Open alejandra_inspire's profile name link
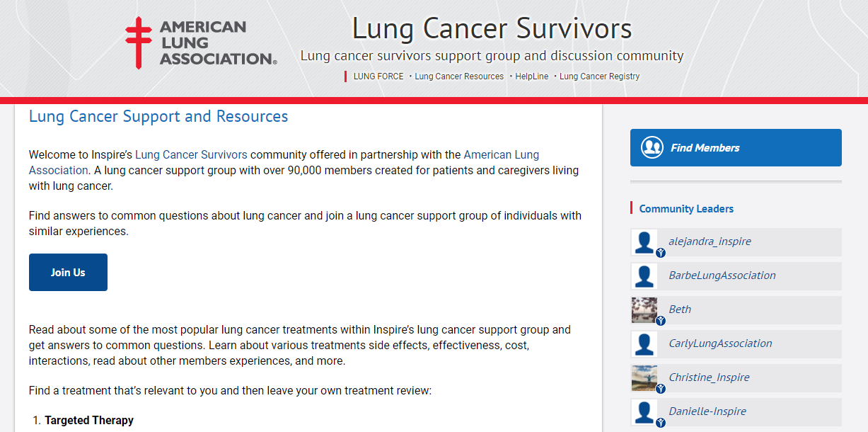Image resolution: width=868 pixels, height=432 pixels. coord(710,241)
